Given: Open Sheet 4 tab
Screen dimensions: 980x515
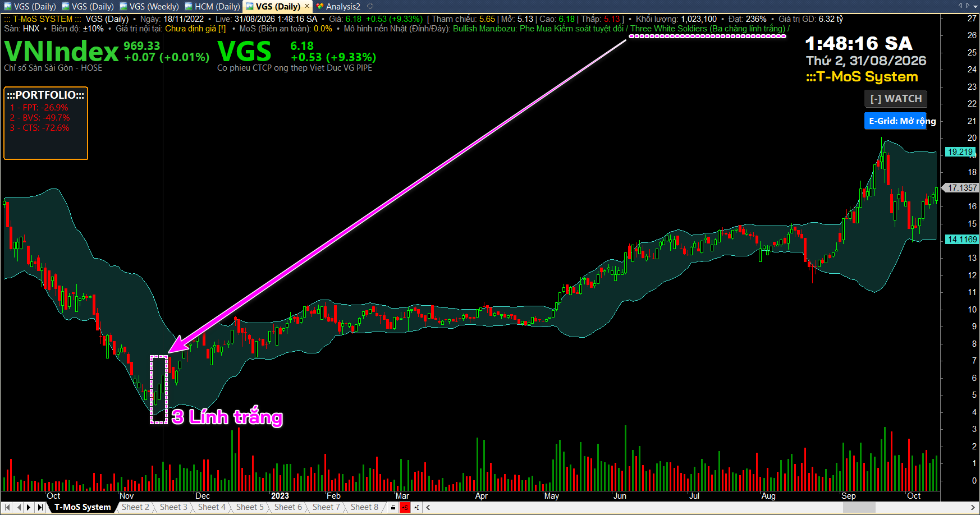Looking at the screenshot, I should [x=212, y=507].
